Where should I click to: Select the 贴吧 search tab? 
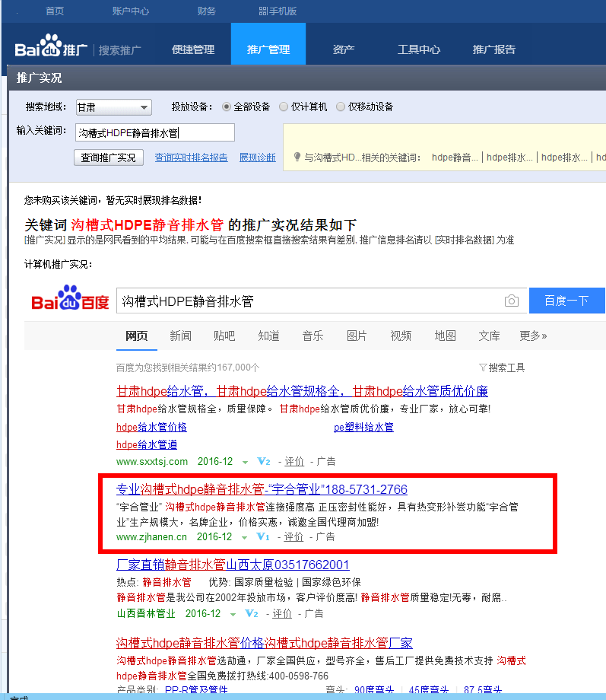[x=224, y=336]
